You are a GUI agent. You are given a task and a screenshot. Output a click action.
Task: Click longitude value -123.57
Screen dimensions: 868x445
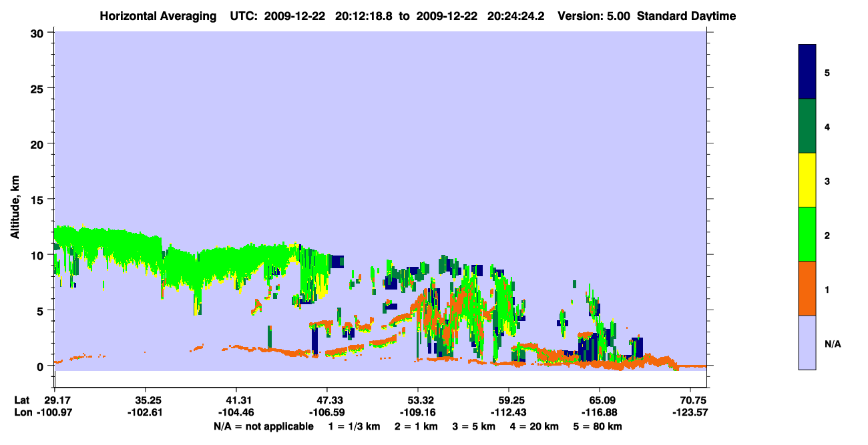coord(690,413)
